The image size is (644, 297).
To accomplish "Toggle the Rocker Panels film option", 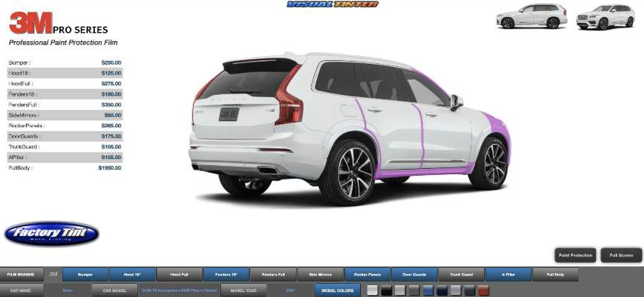I will [x=367, y=275].
